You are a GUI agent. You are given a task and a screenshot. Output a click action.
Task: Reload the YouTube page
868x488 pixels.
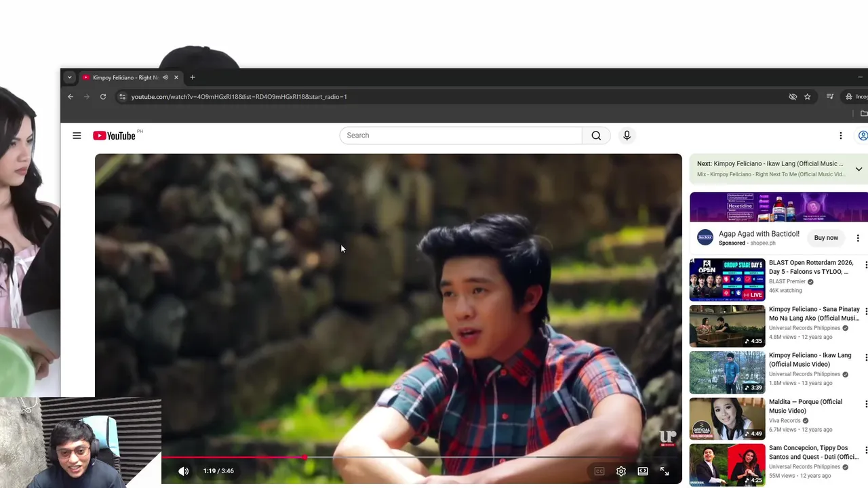103,97
